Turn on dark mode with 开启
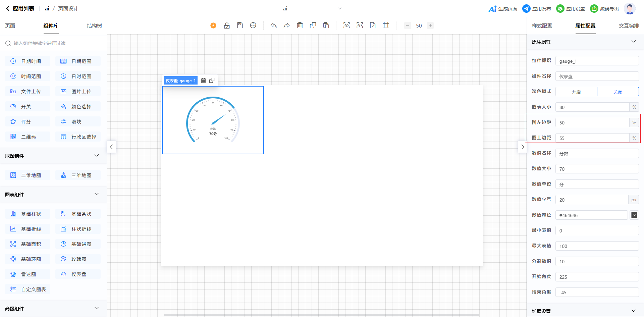The width and height of the screenshot is (644, 317). pos(576,92)
